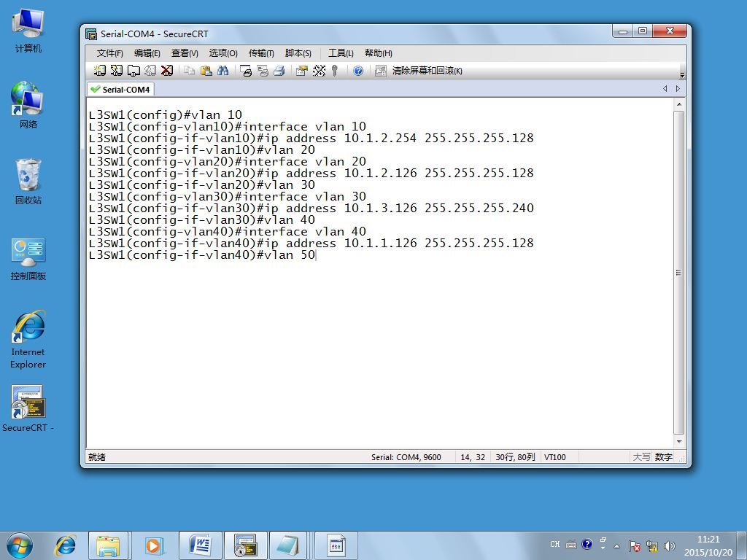The height and width of the screenshot is (560, 747).
Task: Open the 工具(L) menu
Action: point(341,52)
